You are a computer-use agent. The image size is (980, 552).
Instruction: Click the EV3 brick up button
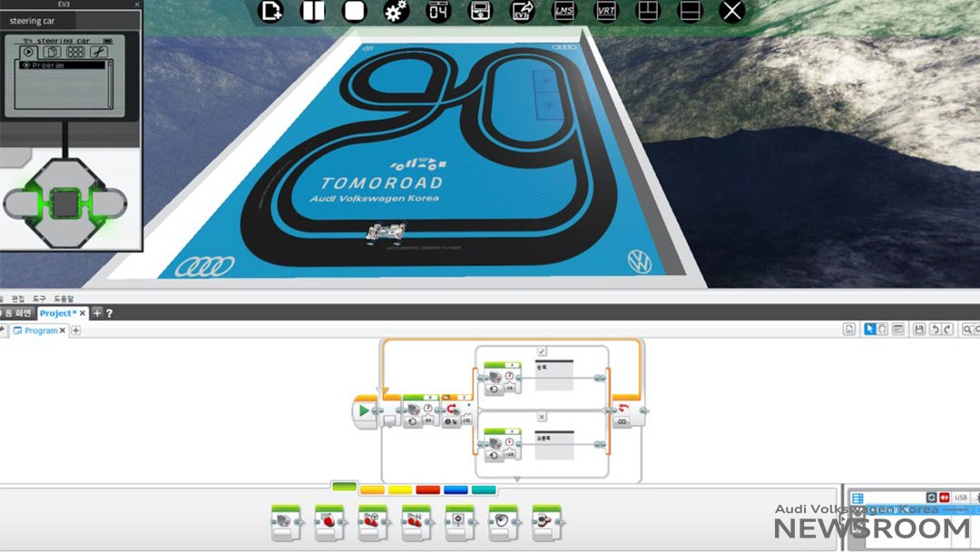(x=65, y=172)
